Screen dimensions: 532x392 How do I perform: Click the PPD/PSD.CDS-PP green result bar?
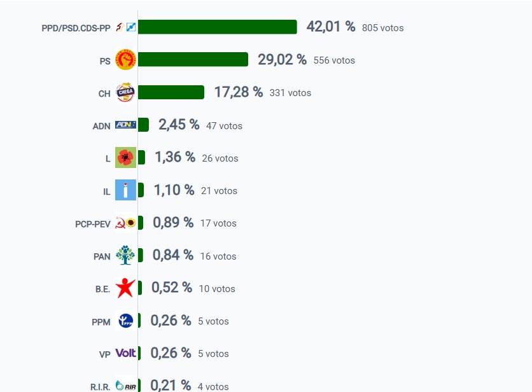coord(217,27)
